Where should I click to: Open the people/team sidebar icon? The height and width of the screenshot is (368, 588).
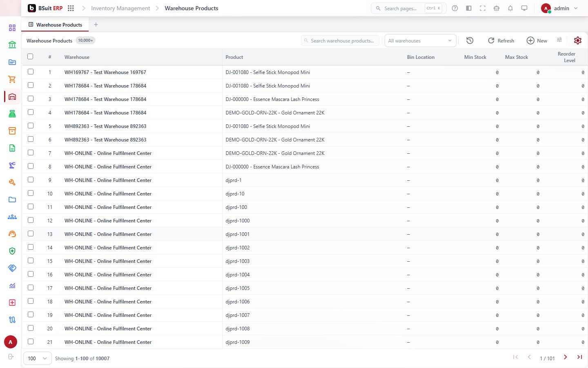pos(12,217)
